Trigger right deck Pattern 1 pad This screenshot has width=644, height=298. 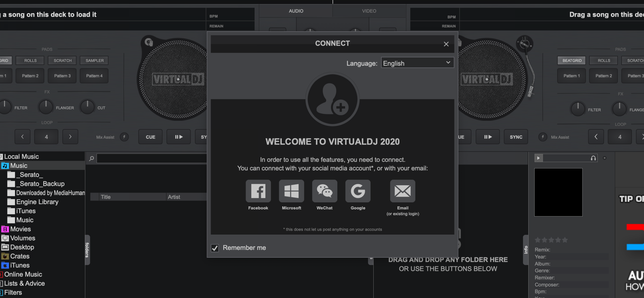572,76
